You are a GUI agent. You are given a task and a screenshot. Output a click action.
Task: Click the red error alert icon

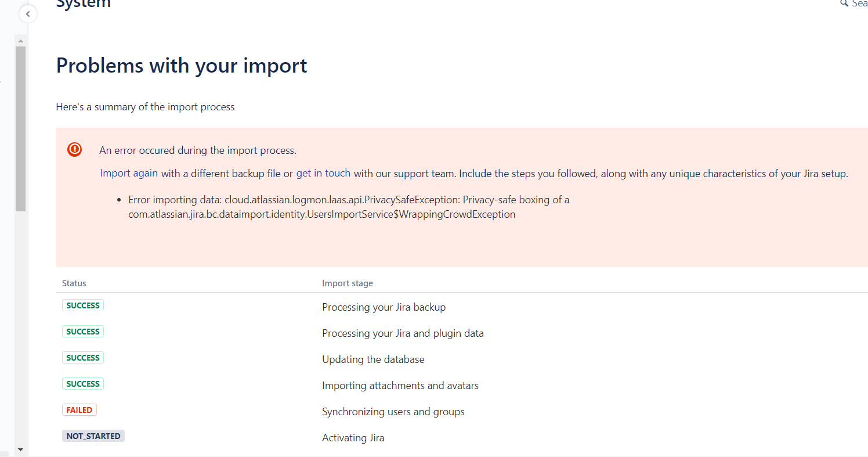[74, 150]
